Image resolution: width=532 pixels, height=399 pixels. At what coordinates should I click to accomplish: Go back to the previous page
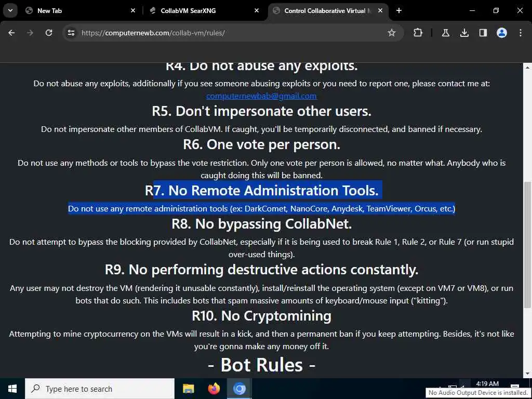coord(11,33)
